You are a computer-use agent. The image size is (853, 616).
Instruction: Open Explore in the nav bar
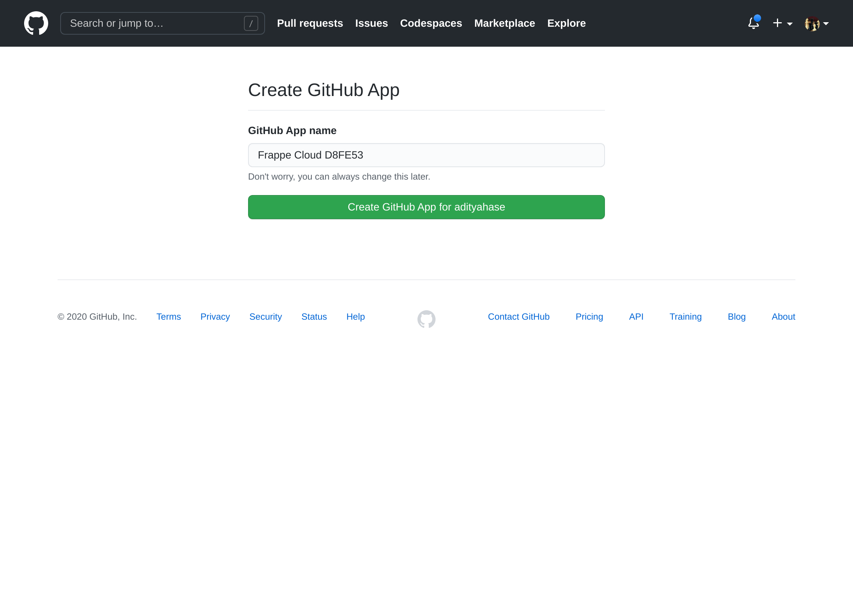(567, 23)
